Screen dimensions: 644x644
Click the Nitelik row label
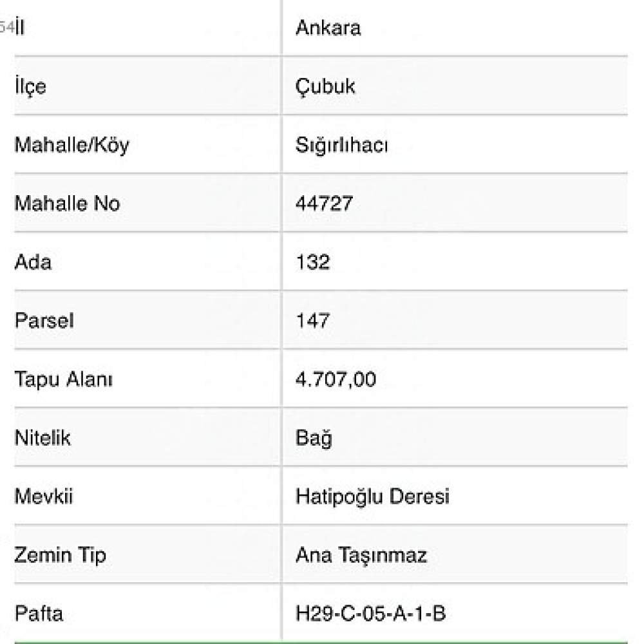click(43, 438)
